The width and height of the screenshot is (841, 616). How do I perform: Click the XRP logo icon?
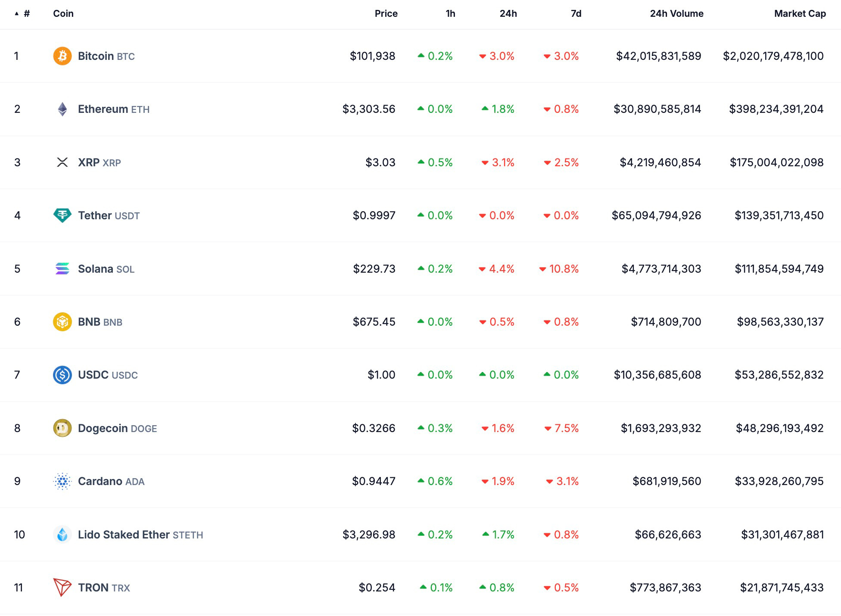pyautogui.click(x=62, y=162)
